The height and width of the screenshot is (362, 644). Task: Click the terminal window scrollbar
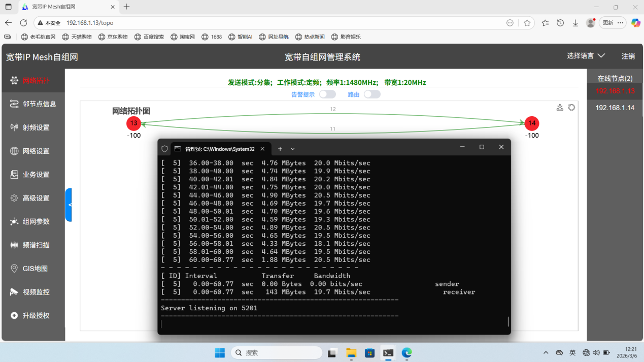pyautogui.click(x=508, y=321)
